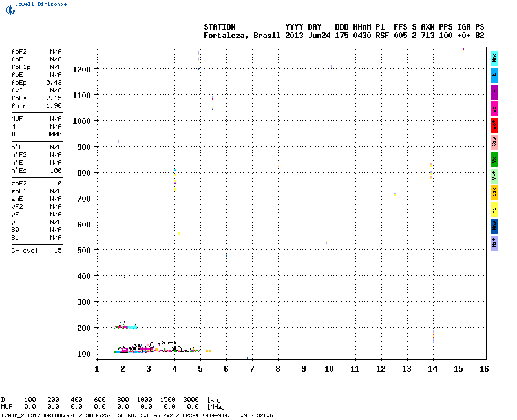Click the FFS value 005
The width and height of the screenshot is (517, 420).
tap(400, 36)
